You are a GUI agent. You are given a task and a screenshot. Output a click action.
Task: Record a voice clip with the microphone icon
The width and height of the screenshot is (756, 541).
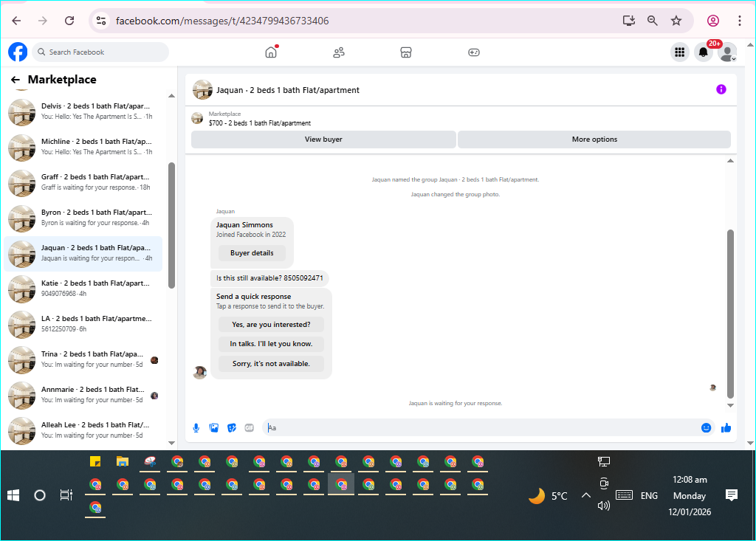tap(196, 427)
